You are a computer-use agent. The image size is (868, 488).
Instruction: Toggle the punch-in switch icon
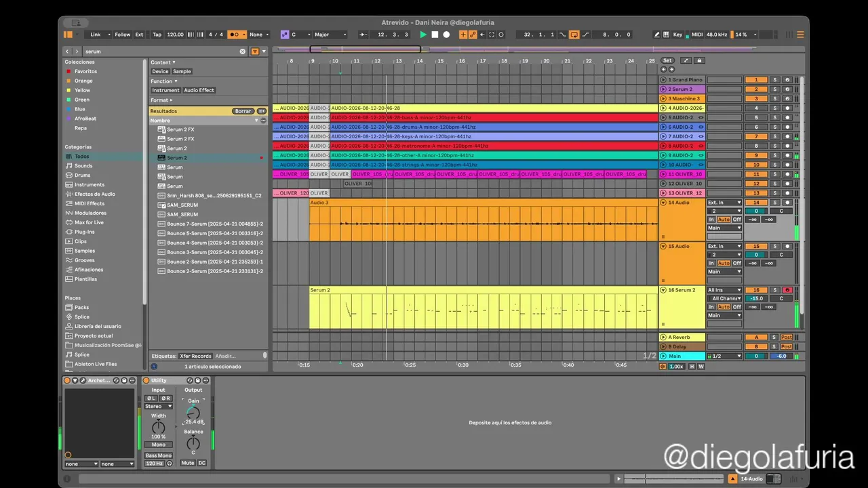tap(563, 35)
